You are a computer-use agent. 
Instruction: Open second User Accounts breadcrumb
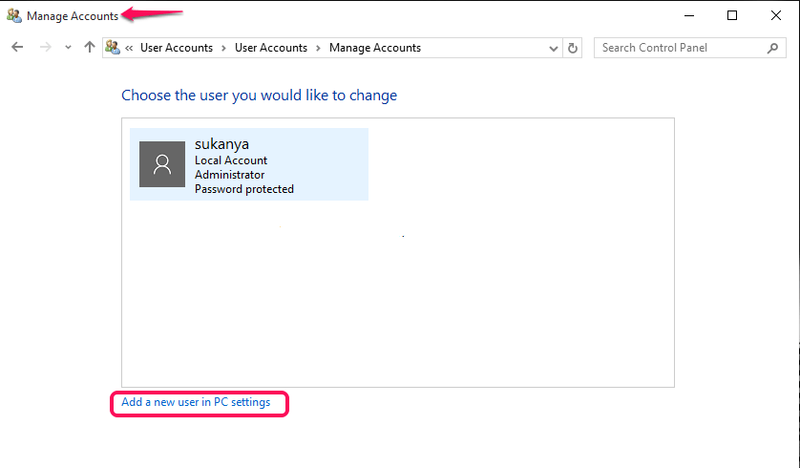click(x=271, y=47)
